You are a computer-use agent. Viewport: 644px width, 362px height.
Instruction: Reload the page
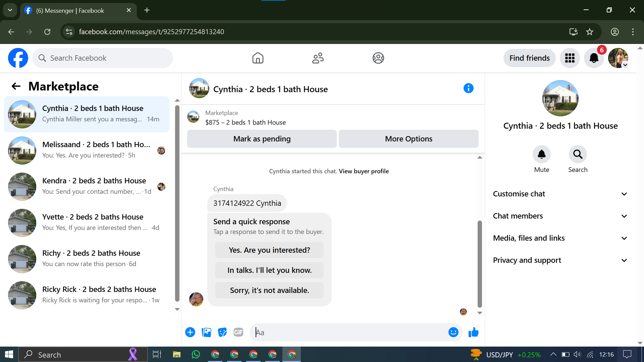click(47, 32)
